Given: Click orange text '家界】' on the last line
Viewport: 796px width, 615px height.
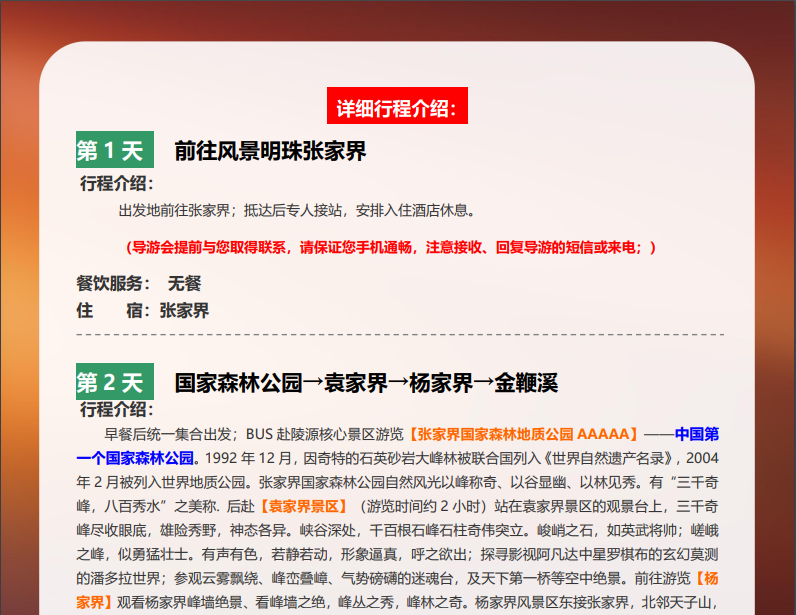Looking at the screenshot, I should pos(96,602).
